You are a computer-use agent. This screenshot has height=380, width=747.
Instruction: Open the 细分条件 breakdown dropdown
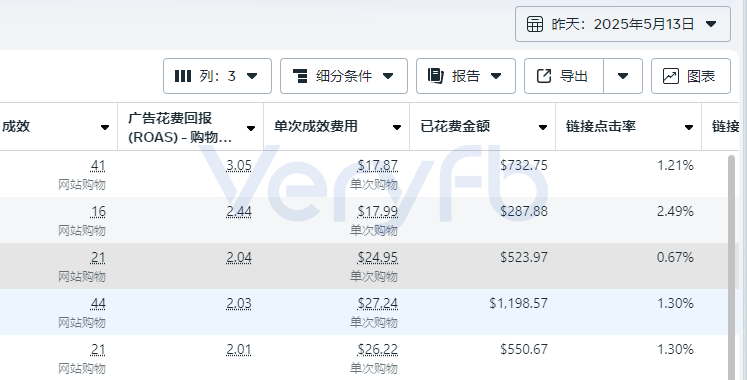click(343, 76)
